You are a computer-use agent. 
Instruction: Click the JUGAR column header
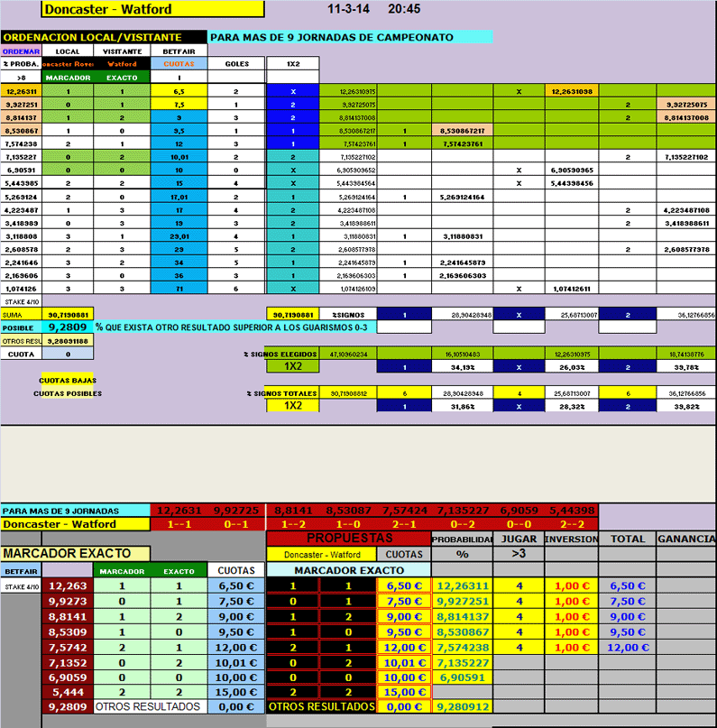[x=519, y=539]
